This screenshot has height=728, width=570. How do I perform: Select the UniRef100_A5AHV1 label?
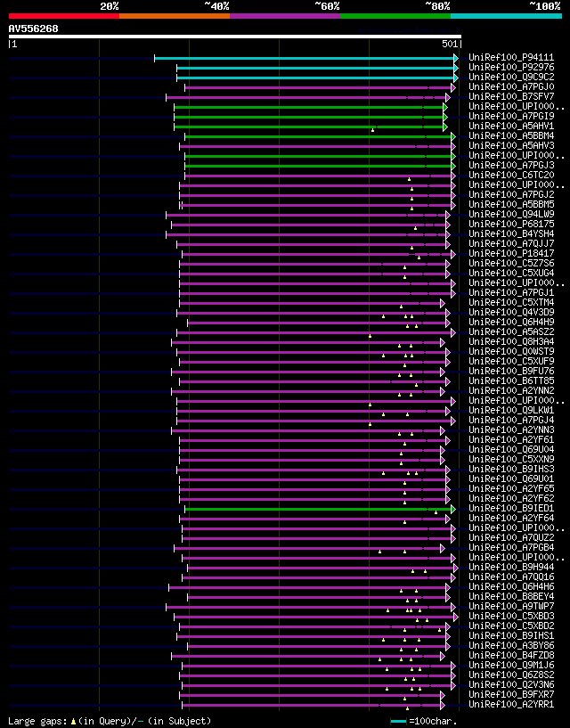511,126
